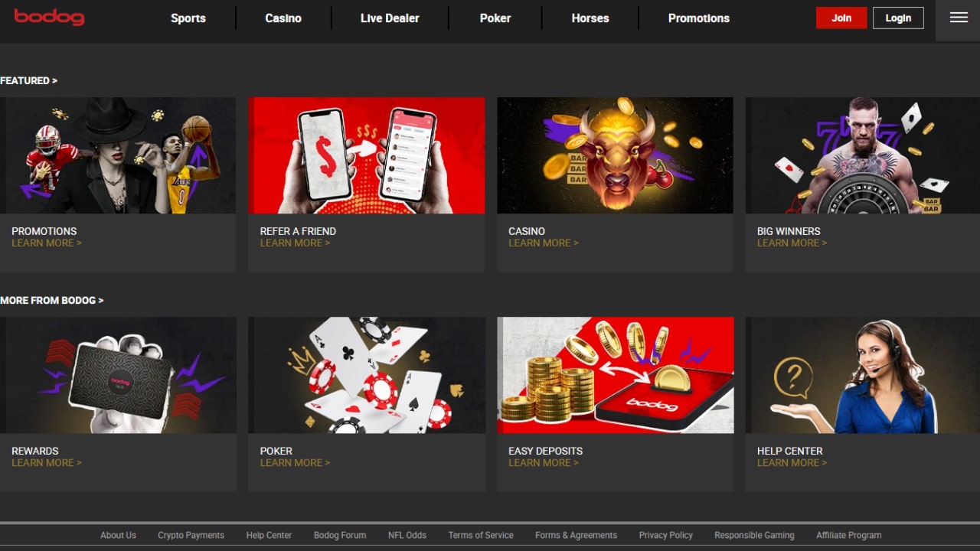Open the Crypto Payments footer link

(191, 536)
